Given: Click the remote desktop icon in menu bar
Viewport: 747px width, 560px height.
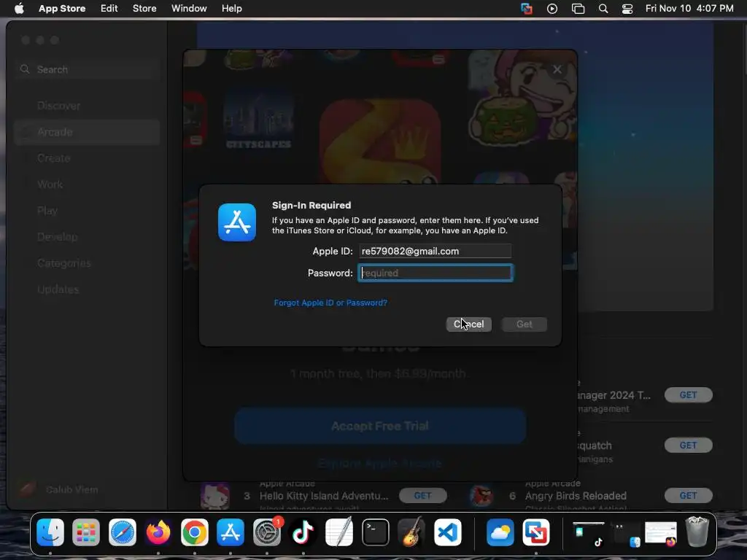Looking at the screenshot, I should point(527,9).
